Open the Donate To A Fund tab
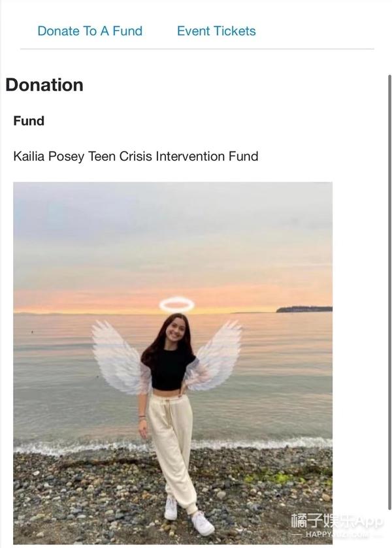This screenshot has height=548, width=392. pos(90,31)
